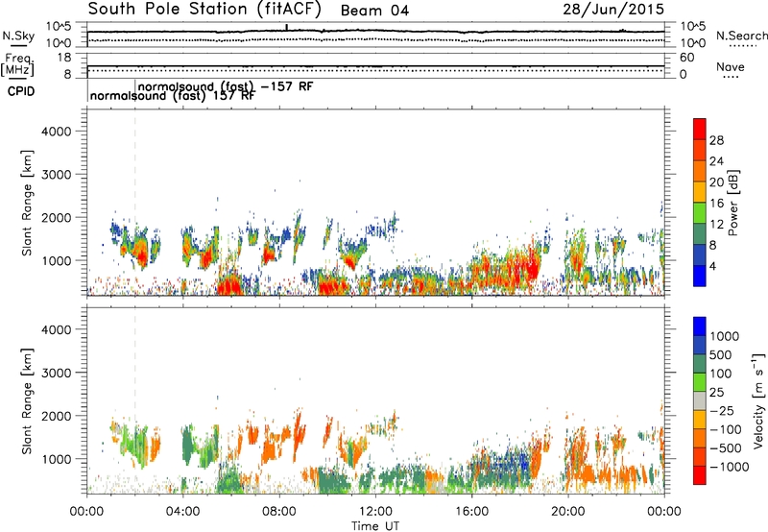Click the 'normalsound (fast) 157 RF' text
The image size is (768, 532).
[x=173, y=95]
